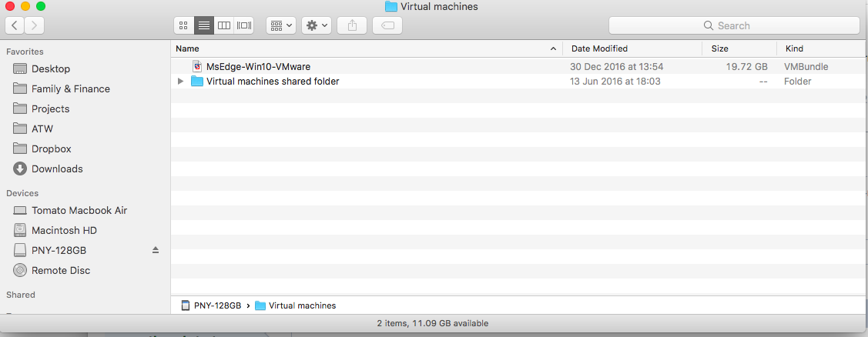Click the Virtual machines window title

click(x=439, y=7)
